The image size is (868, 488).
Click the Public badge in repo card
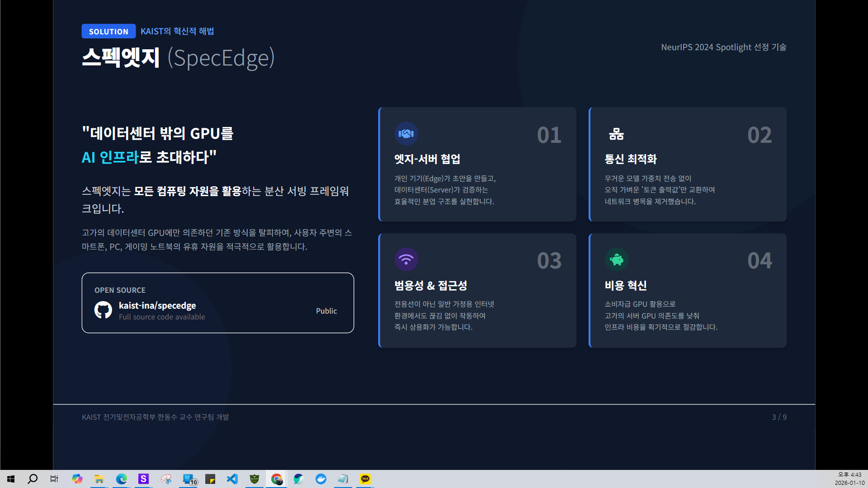pos(326,311)
